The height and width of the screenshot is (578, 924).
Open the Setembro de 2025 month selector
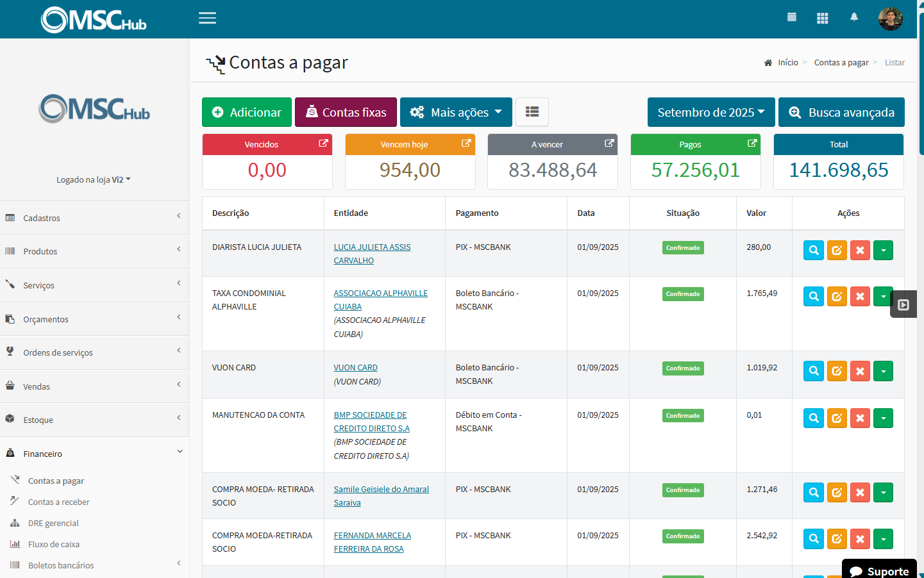(710, 111)
